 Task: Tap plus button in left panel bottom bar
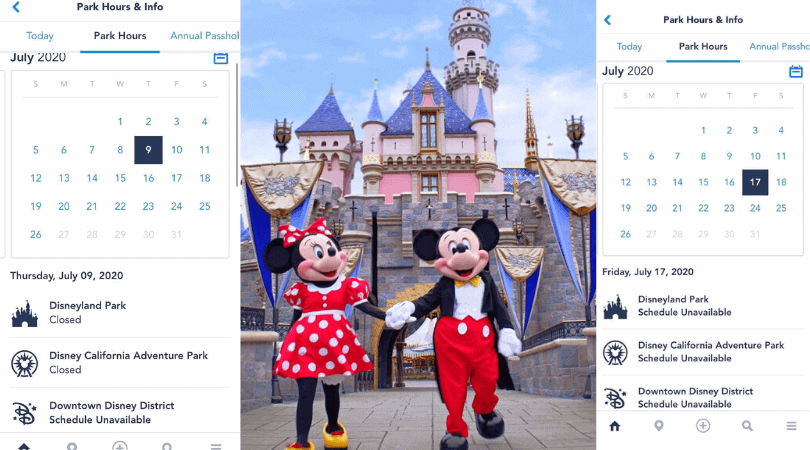(120, 445)
